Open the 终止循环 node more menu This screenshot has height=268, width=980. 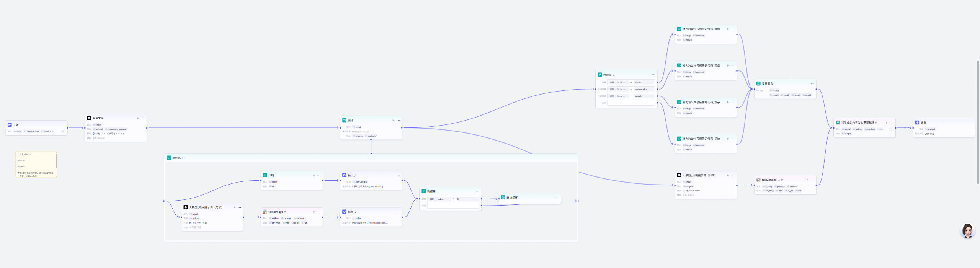click(557, 198)
